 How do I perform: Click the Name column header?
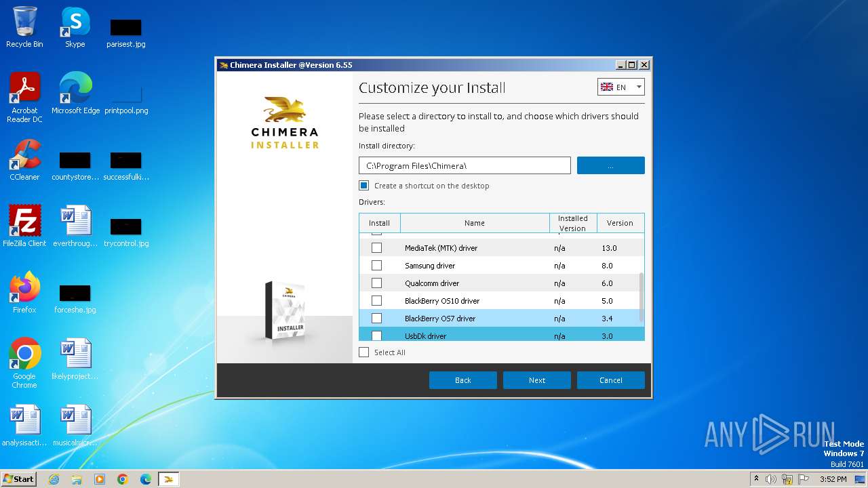pos(475,223)
